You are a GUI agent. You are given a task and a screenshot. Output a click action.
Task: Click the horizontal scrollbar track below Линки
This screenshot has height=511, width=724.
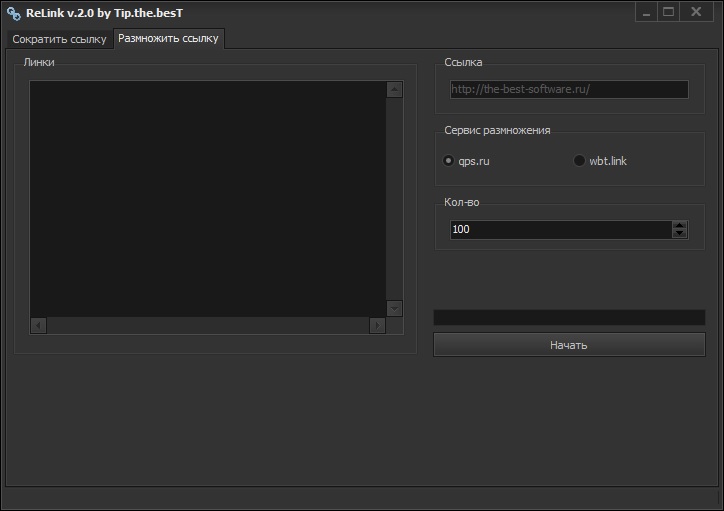tap(207, 325)
